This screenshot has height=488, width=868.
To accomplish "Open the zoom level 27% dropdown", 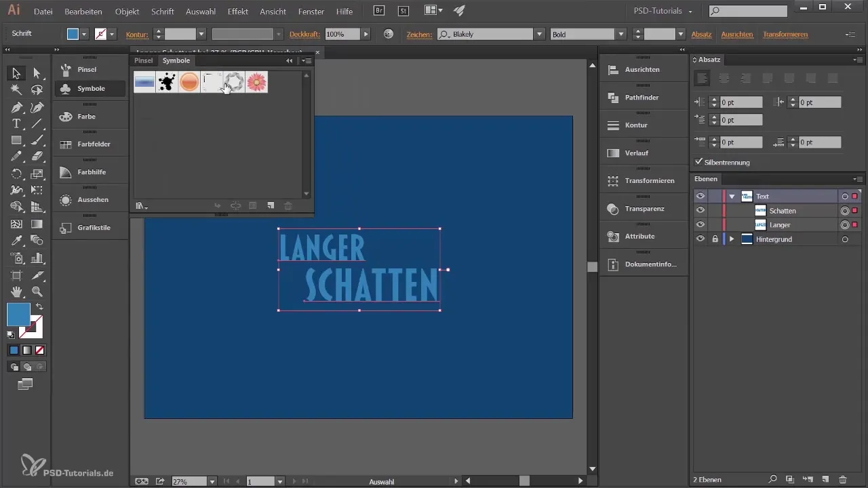I will [212, 481].
